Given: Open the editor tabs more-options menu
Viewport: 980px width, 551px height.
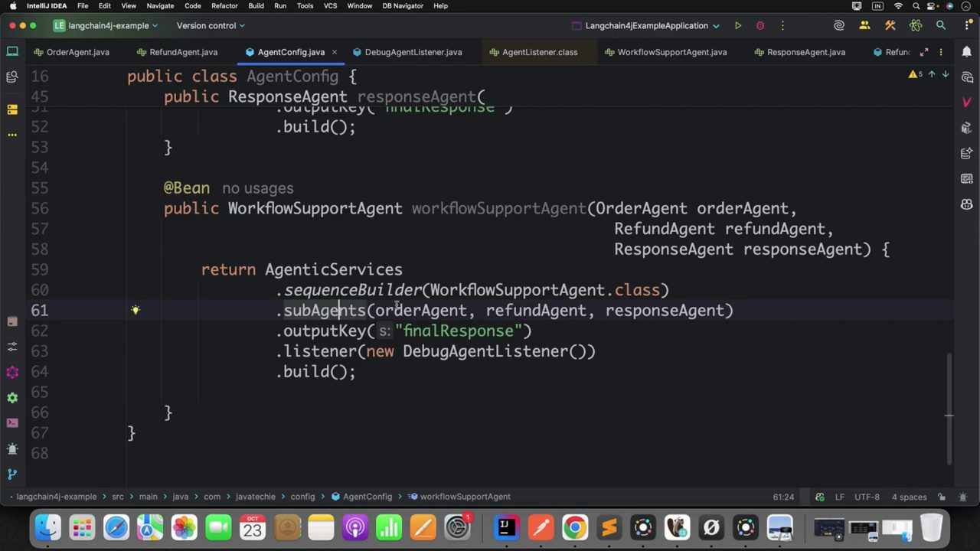Looking at the screenshot, I should [x=941, y=52].
